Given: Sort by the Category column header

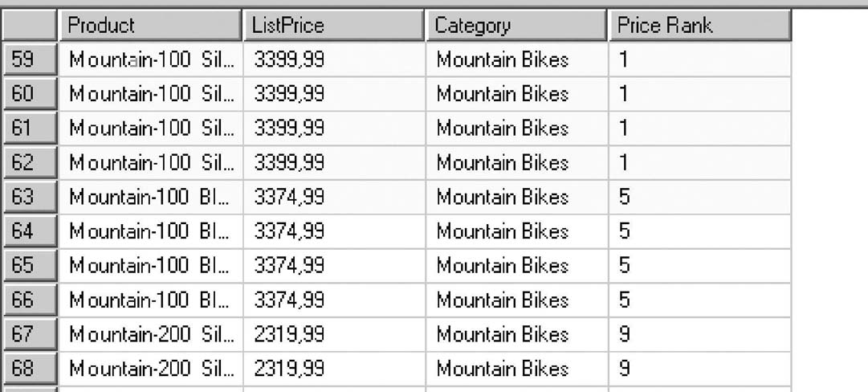Looking at the screenshot, I should click(x=517, y=25).
